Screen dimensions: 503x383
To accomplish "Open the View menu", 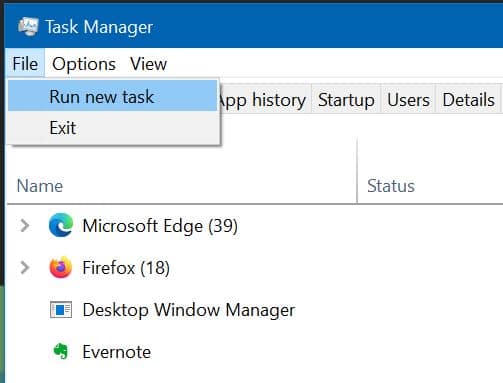I will [x=148, y=63].
